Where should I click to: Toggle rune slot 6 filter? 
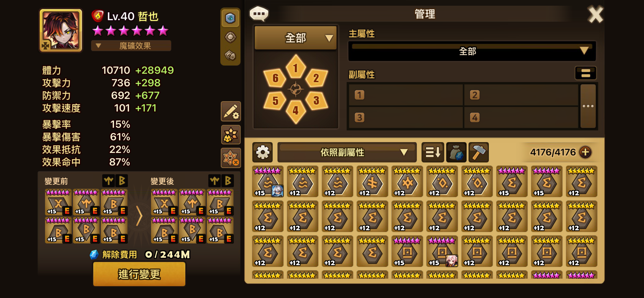275,78
